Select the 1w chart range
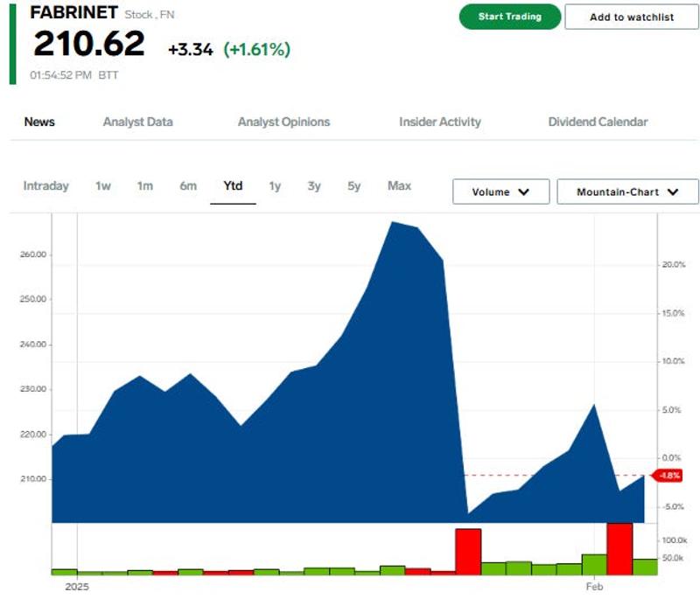 (103, 185)
